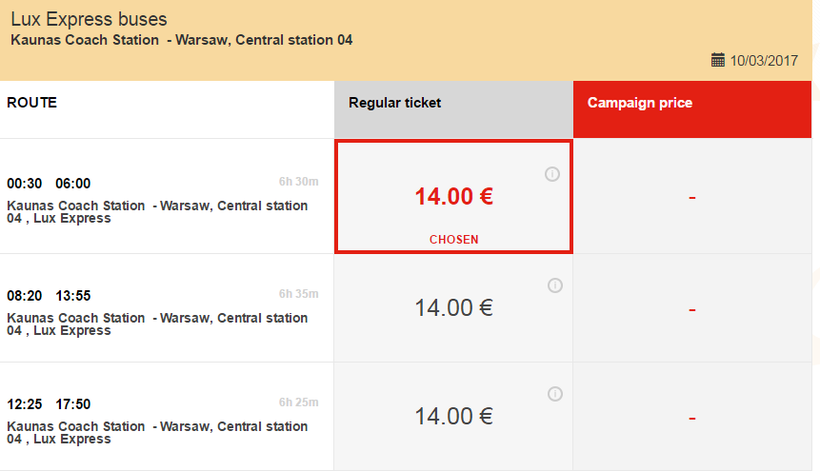The height and width of the screenshot is (471, 820).
Task: Click the info icon on the 12:25 ticket
Action: pos(556,394)
